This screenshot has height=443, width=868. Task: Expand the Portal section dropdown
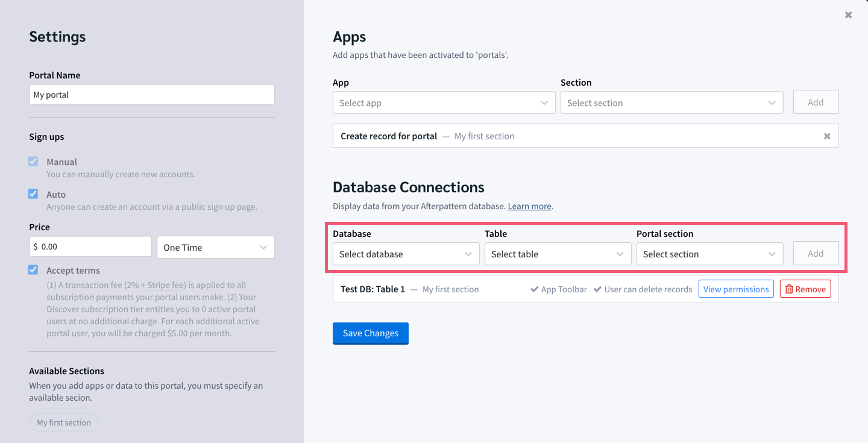(709, 254)
